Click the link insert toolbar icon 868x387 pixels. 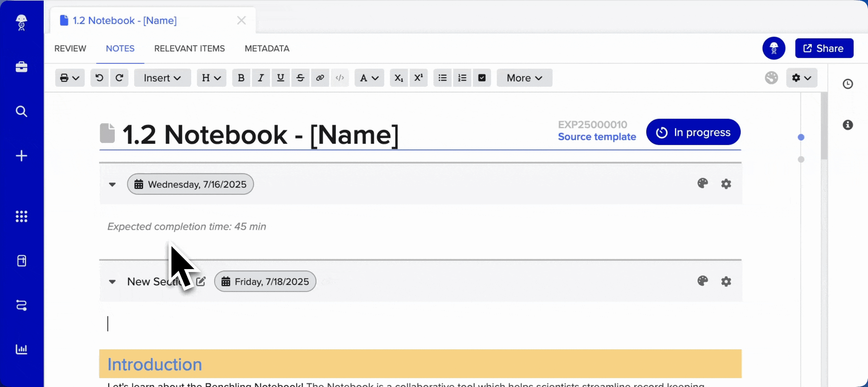click(320, 78)
